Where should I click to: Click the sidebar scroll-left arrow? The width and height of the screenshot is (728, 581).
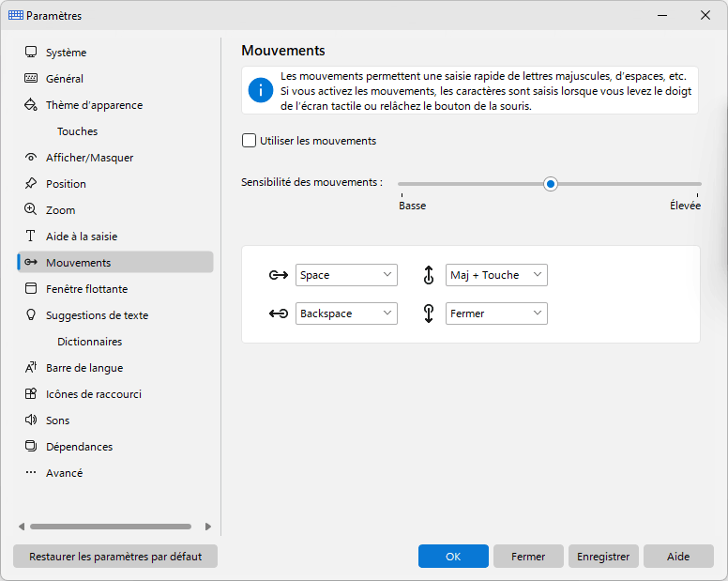(22, 527)
